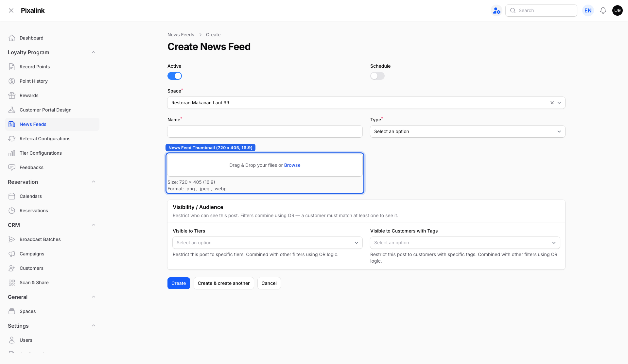Click the thumbnail drag and drop area

point(265,165)
